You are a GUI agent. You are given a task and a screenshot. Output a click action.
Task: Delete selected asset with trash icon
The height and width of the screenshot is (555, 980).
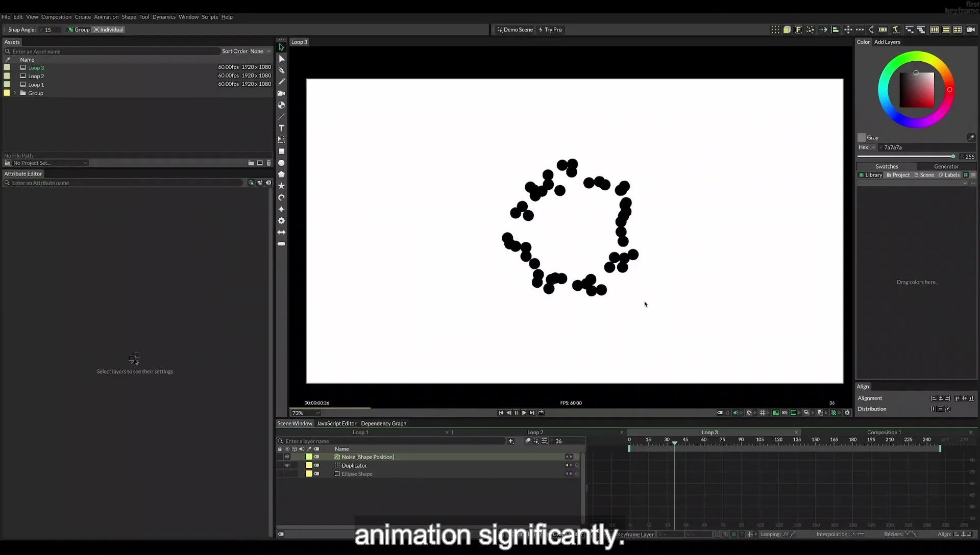tap(269, 163)
